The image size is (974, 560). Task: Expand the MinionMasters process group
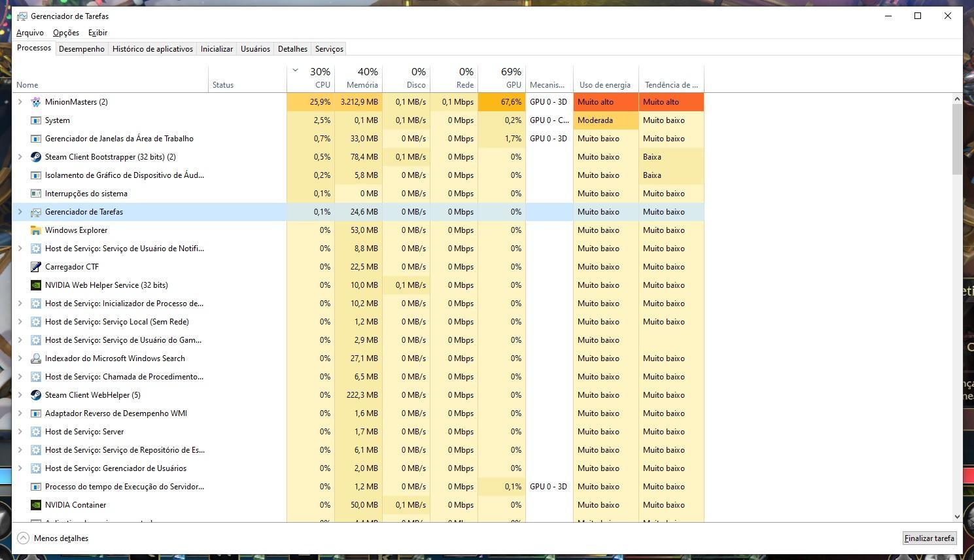(x=20, y=102)
